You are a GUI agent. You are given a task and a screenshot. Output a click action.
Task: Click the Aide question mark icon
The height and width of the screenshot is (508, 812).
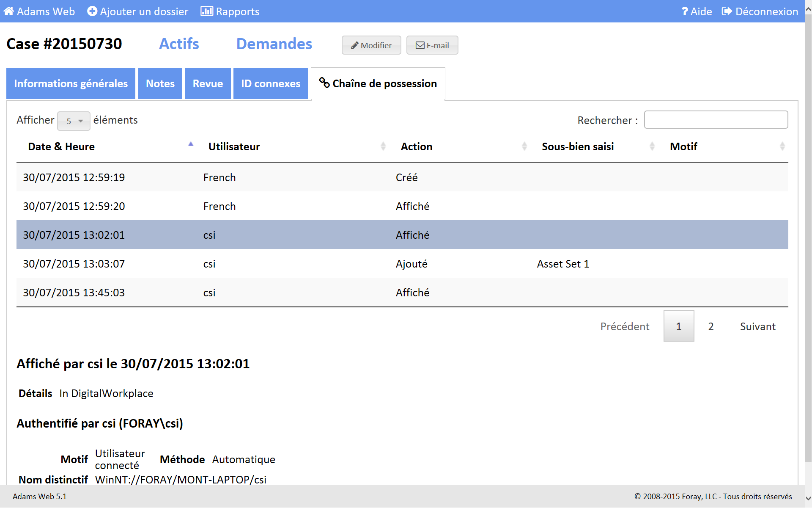click(684, 11)
